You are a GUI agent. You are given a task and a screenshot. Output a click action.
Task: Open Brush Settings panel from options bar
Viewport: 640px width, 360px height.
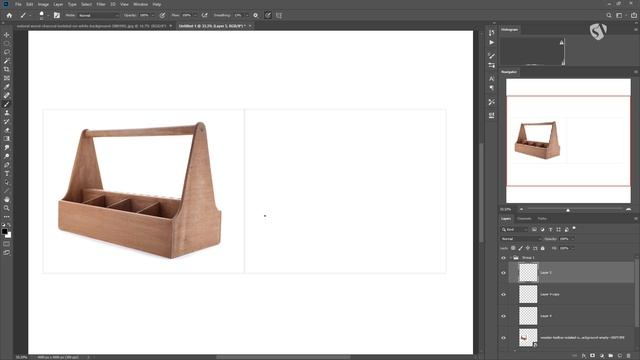(57, 16)
